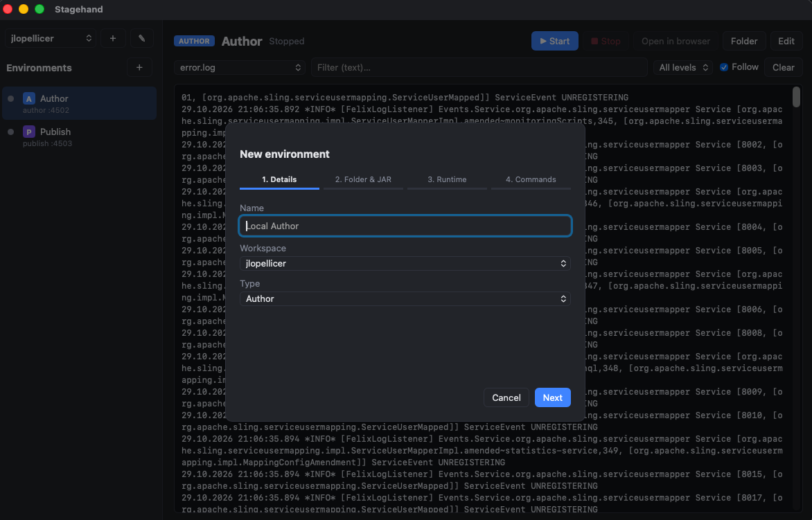Click the add workspace plus icon
Screen dimensions: 812x520
tap(113, 38)
